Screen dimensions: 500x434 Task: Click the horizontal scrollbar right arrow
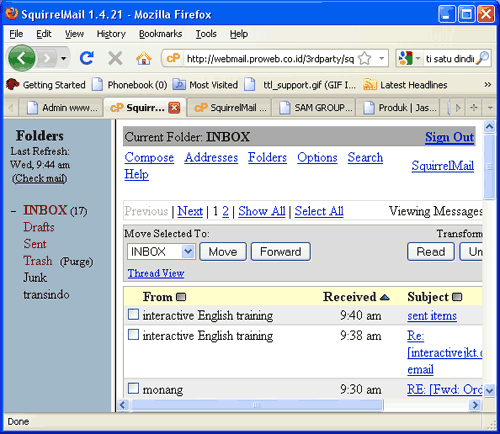[x=475, y=405]
